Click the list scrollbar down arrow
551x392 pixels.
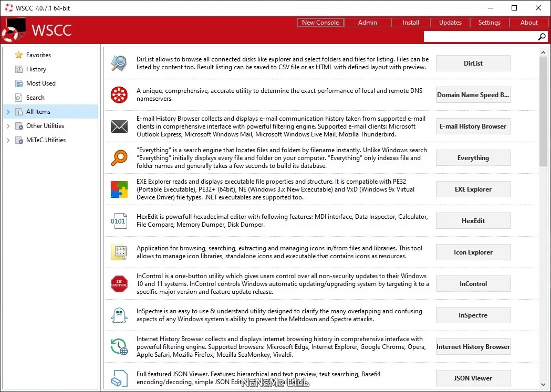[543, 385]
